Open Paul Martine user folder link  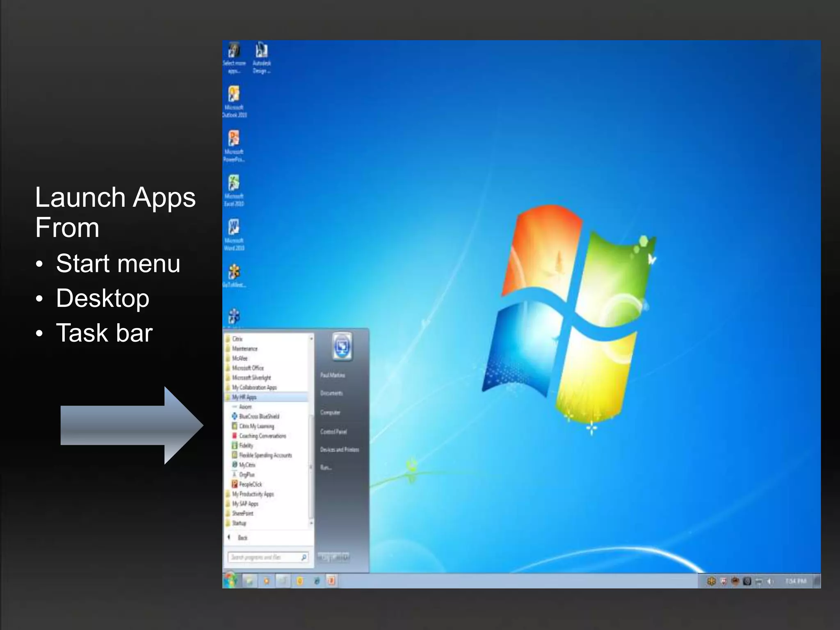333,375
